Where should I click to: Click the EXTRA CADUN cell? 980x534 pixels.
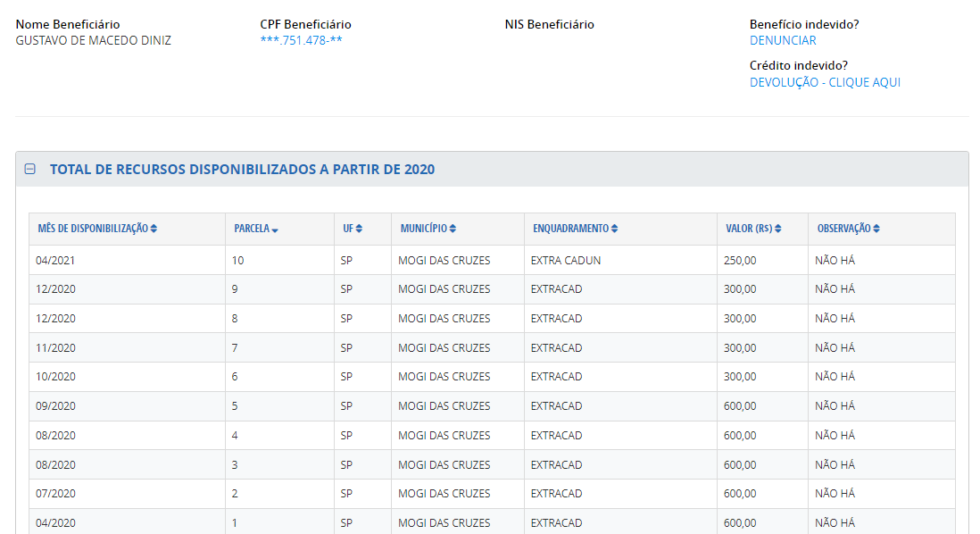click(565, 260)
